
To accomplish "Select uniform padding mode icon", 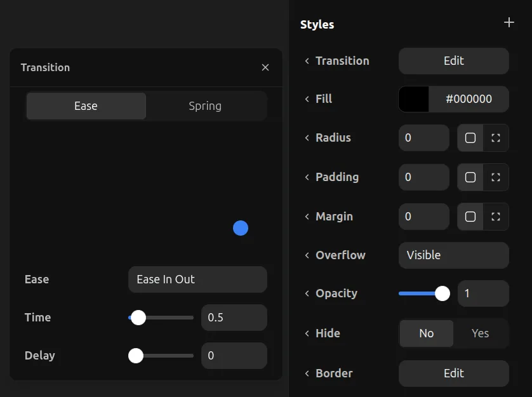I will tap(470, 177).
